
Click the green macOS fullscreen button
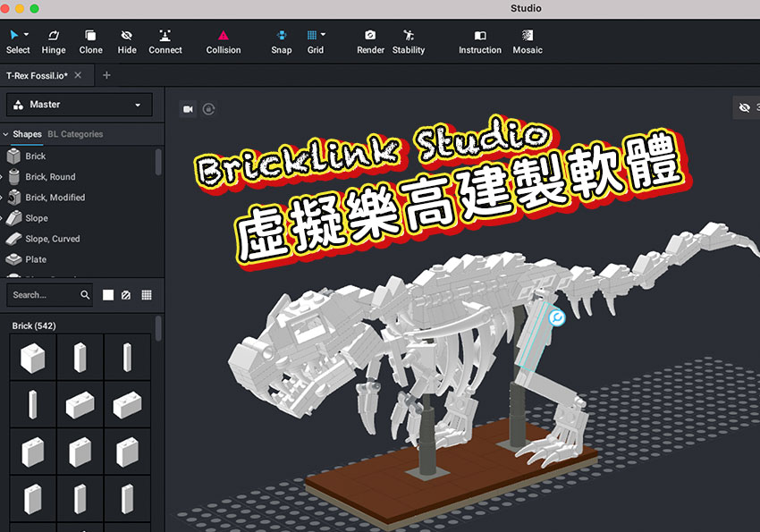pos(34,8)
